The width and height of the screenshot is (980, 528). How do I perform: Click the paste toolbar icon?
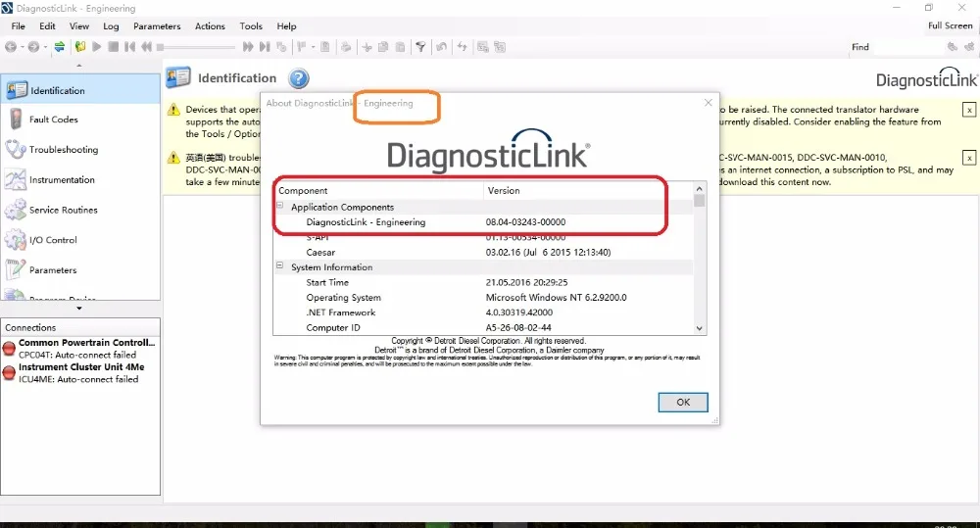tap(400, 47)
